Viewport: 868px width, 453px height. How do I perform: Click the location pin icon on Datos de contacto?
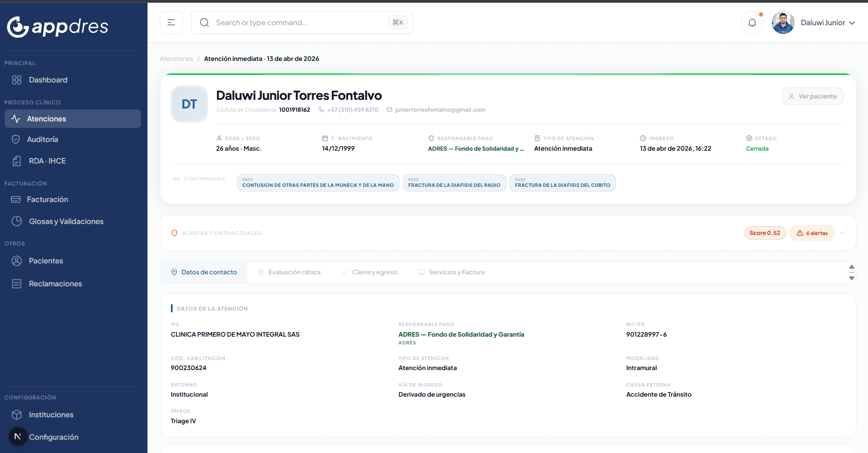[x=174, y=272]
